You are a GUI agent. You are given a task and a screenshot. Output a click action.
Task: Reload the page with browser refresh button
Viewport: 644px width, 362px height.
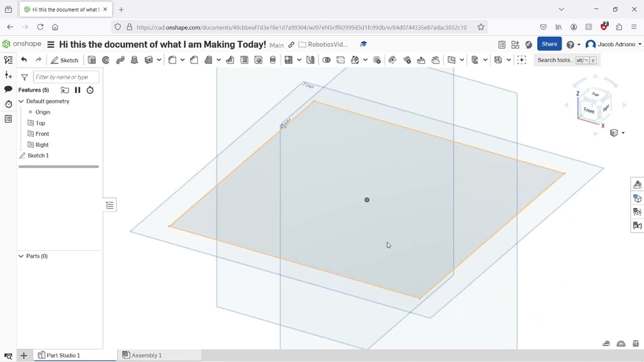40,27
